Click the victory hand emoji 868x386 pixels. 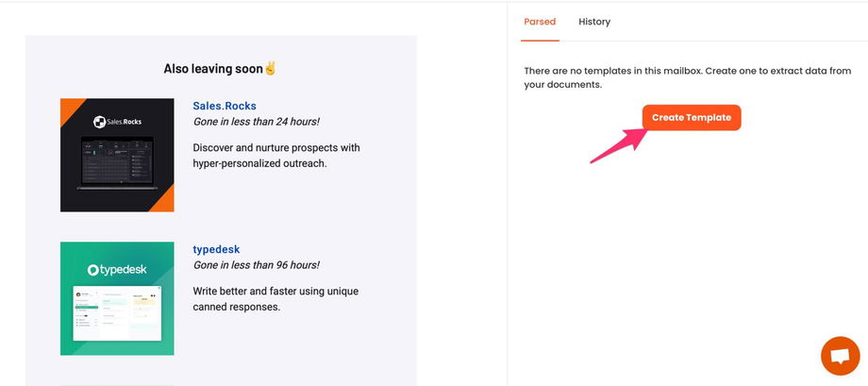[270, 69]
